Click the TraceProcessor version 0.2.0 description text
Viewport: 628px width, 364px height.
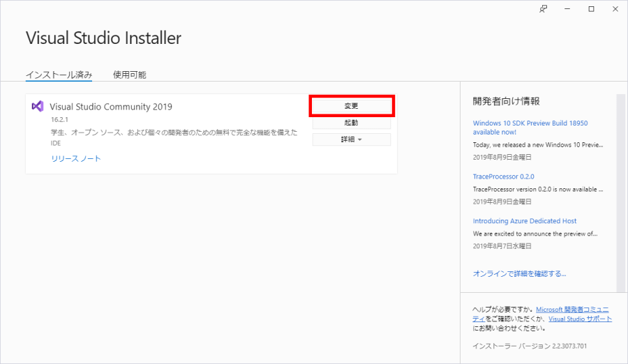click(538, 190)
